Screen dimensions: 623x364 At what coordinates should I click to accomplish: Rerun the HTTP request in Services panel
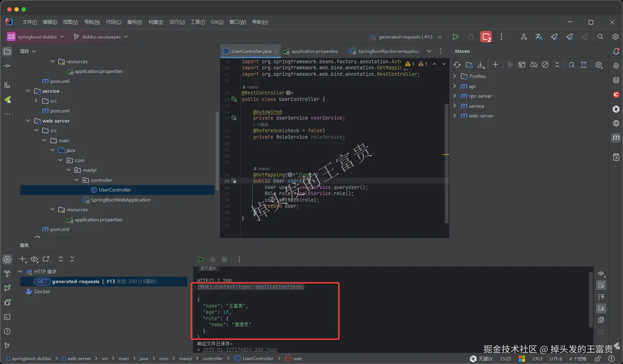point(201,259)
